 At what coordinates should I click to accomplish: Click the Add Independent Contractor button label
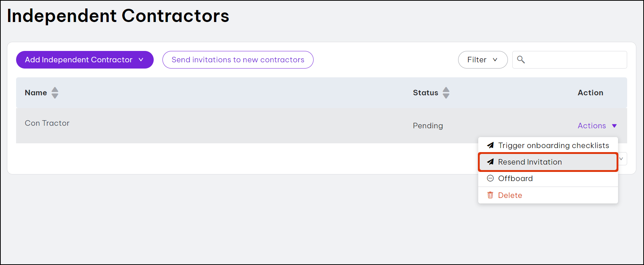[79, 60]
